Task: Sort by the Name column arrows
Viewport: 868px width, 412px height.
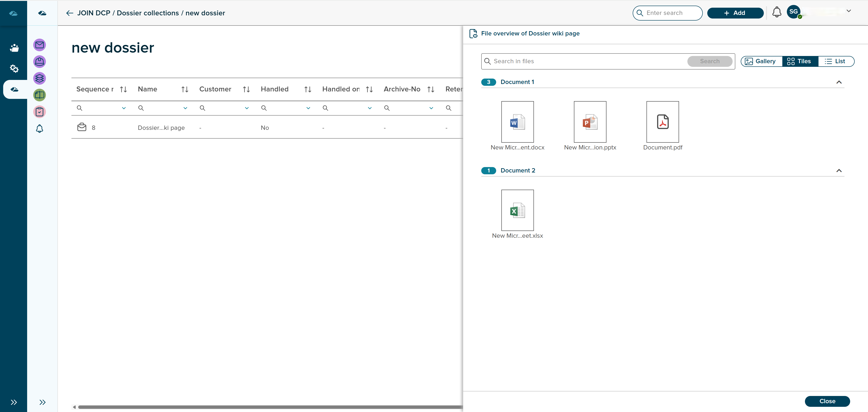Action: tap(185, 89)
